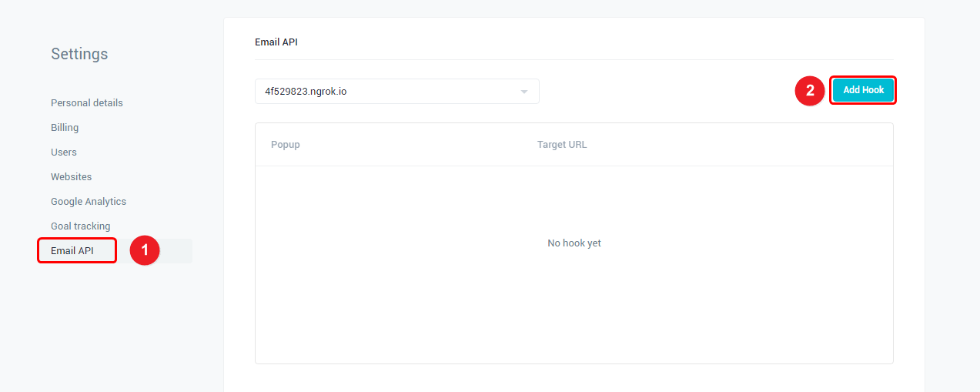Click empty header space right of Target URL

(x=731, y=145)
